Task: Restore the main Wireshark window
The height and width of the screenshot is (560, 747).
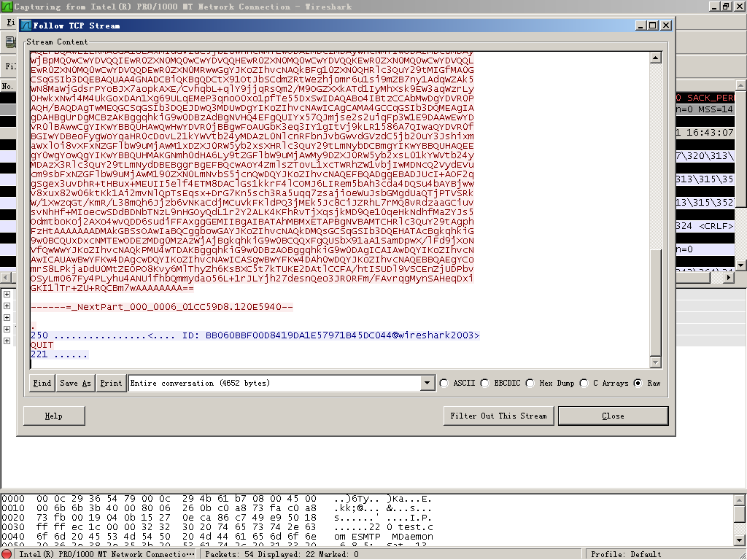Action: pyautogui.click(x=726, y=7)
